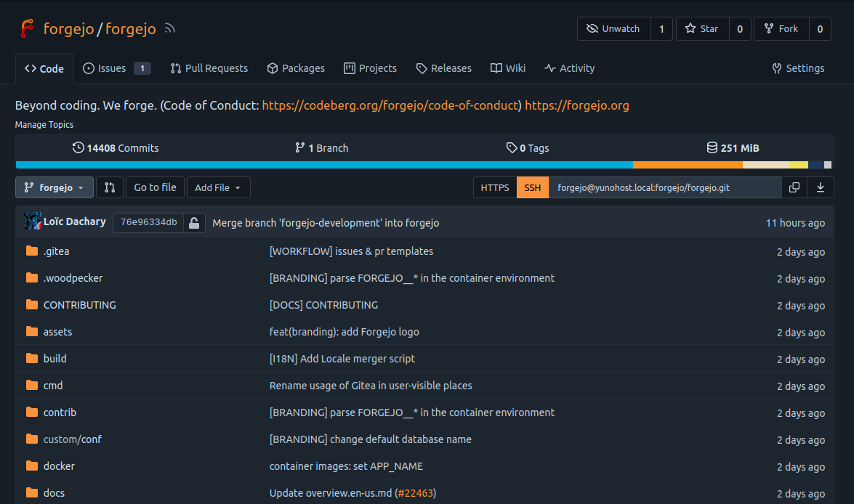Open the Pull Requests tab
Image resolution: width=854 pixels, height=504 pixels.
209,68
